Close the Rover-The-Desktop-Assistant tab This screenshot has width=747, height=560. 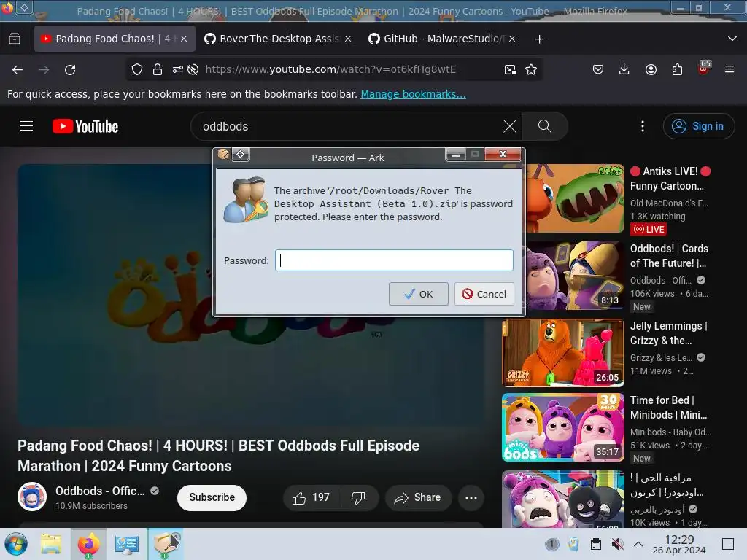[348, 39]
